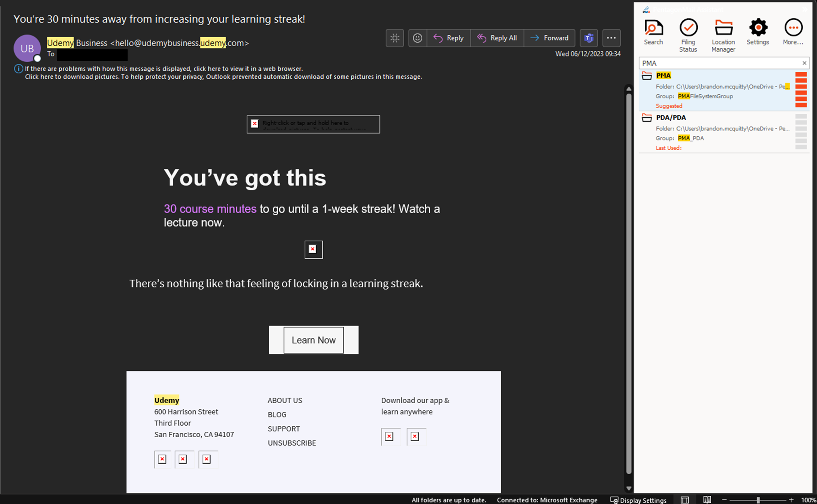Toggle the dark mode sun icon

395,38
